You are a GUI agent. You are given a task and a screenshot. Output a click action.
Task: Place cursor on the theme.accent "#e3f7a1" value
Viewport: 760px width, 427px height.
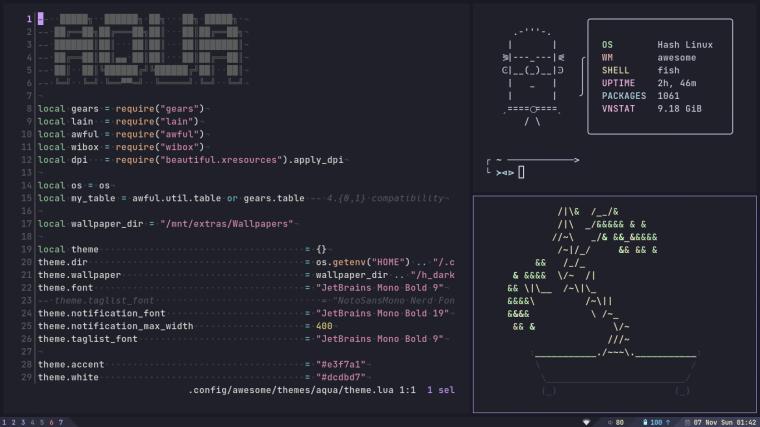pos(341,364)
